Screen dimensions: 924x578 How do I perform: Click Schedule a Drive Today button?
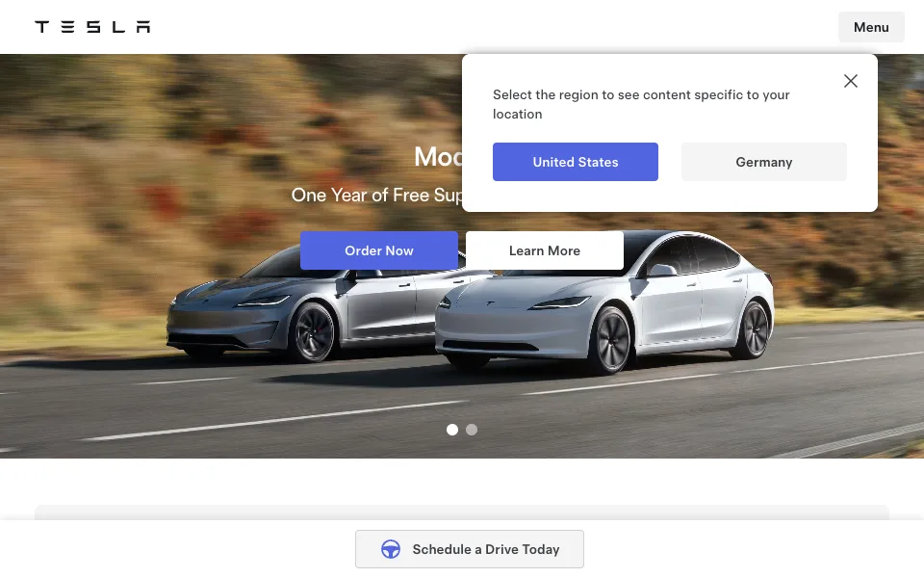(x=470, y=549)
